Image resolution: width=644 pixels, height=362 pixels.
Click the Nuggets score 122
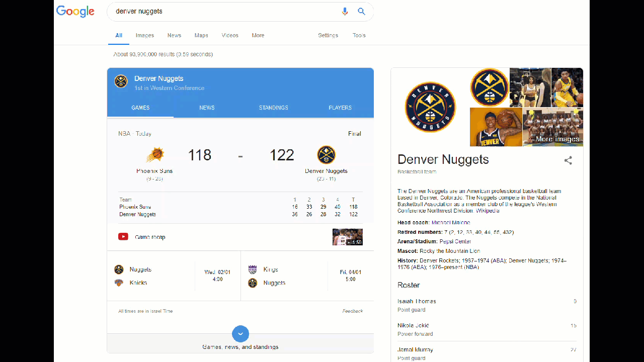(282, 155)
